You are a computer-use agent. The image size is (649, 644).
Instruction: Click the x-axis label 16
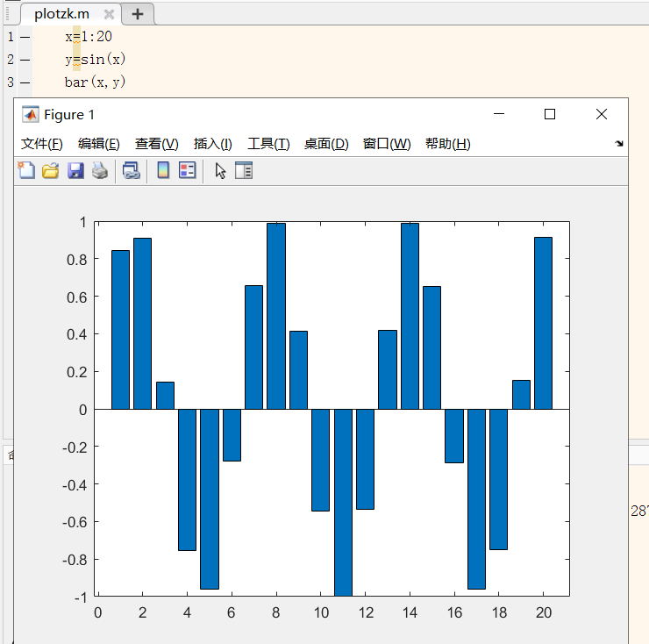454,612
